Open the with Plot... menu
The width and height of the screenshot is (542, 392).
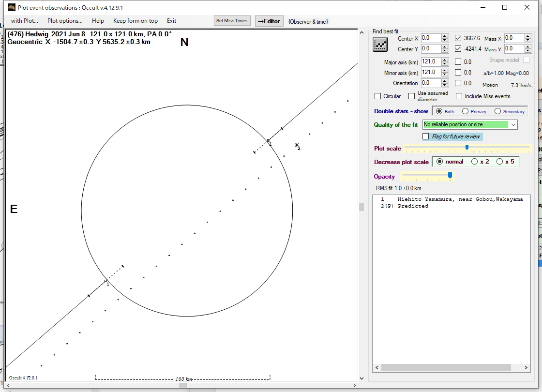(x=24, y=21)
